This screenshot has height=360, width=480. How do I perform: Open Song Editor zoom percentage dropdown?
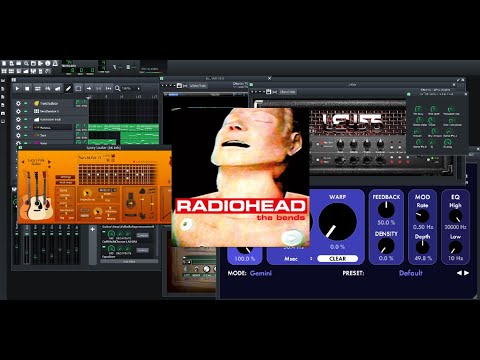[130, 88]
